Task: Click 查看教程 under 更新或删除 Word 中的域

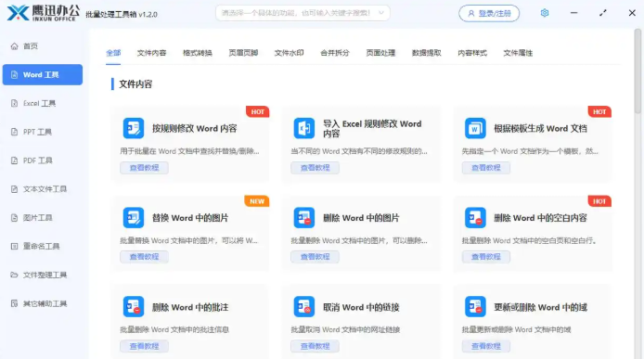Action: coord(486,346)
